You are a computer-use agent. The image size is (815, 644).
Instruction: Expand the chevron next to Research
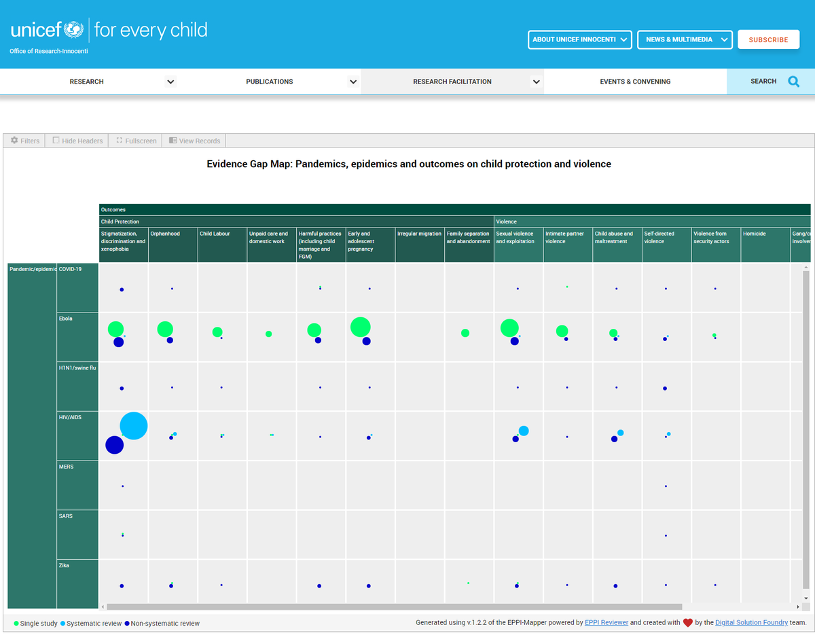click(170, 82)
